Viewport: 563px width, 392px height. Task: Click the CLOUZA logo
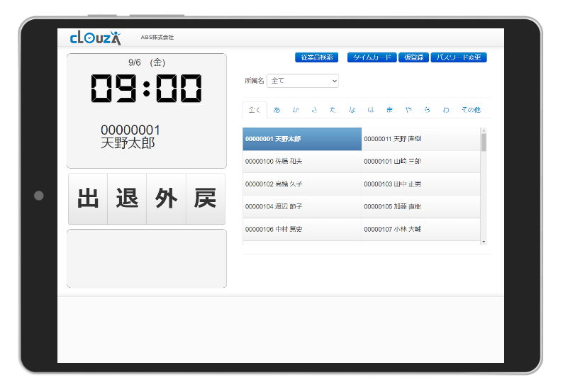point(96,38)
